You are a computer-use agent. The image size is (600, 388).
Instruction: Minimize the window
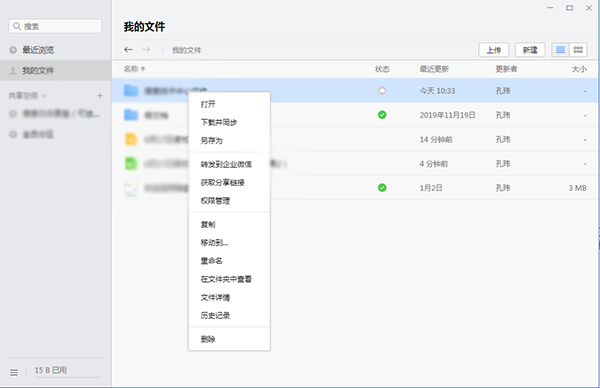[x=550, y=8]
